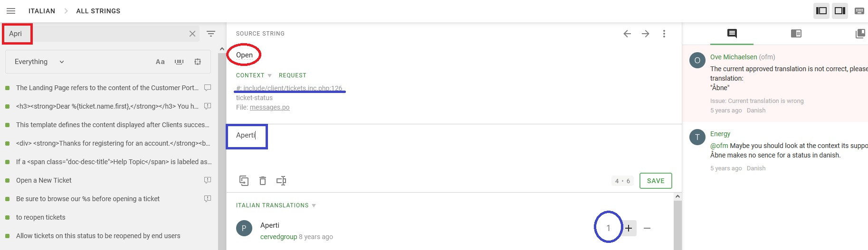Toggle the left sidebar panel visibility

pyautogui.click(x=821, y=10)
